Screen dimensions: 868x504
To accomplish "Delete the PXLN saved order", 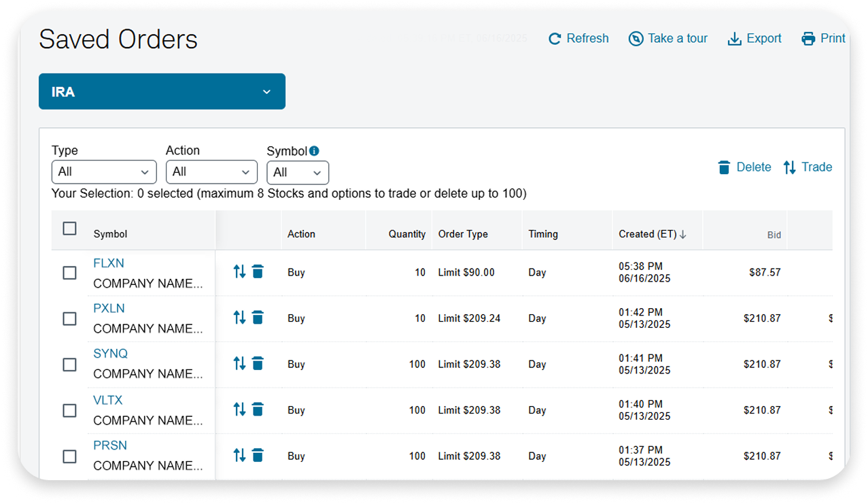I will coord(258,318).
